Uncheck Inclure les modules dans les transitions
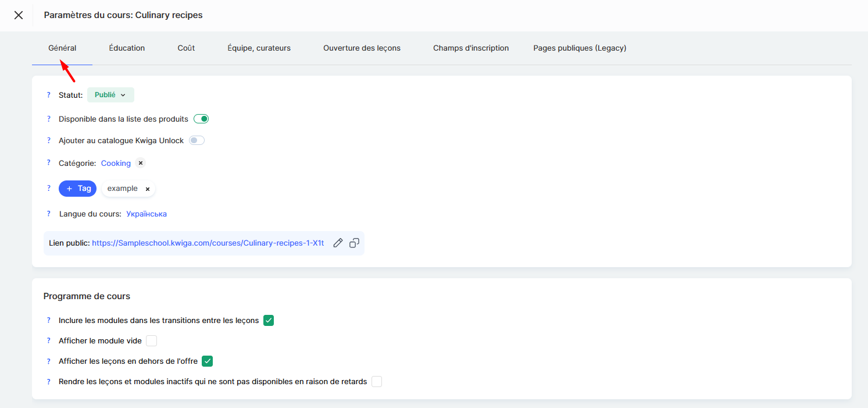This screenshot has height=408, width=868. click(269, 321)
